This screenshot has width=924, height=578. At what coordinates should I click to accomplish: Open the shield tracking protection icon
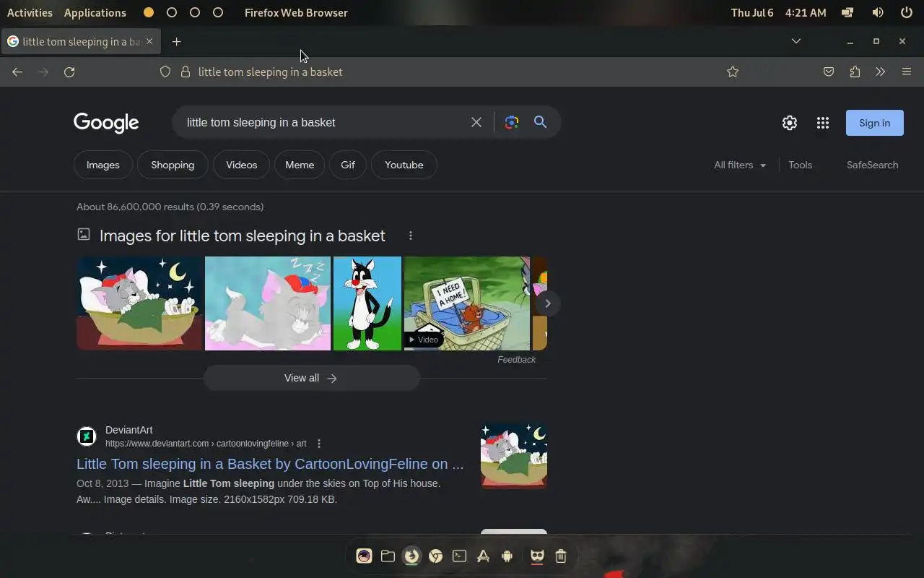click(165, 72)
